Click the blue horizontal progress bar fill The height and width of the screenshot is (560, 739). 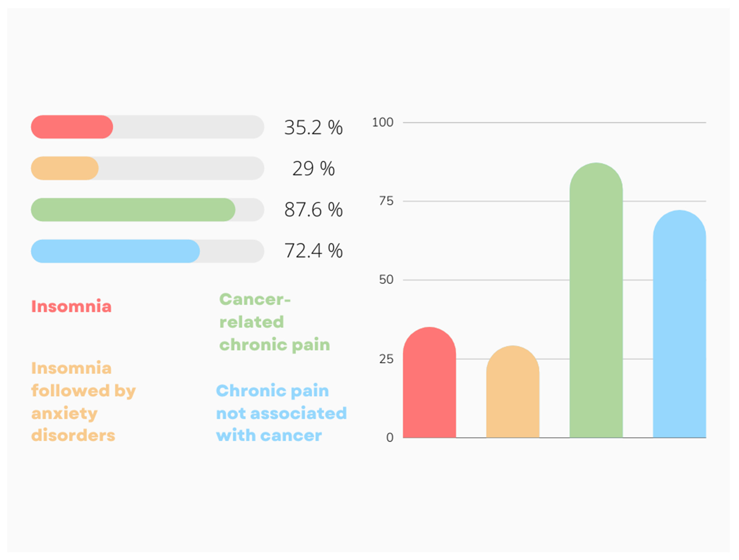click(115, 251)
